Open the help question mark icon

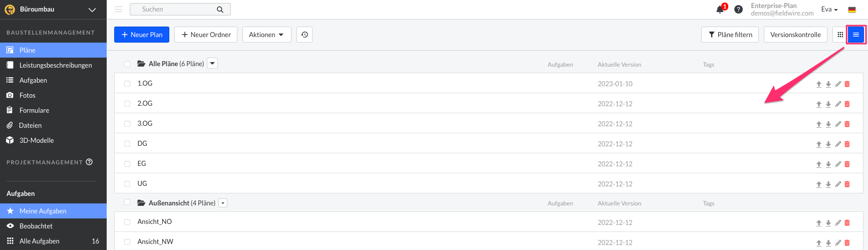pyautogui.click(x=738, y=9)
